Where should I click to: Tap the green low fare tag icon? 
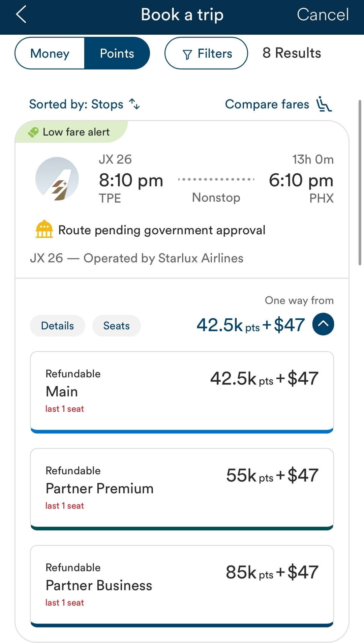pos(33,132)
